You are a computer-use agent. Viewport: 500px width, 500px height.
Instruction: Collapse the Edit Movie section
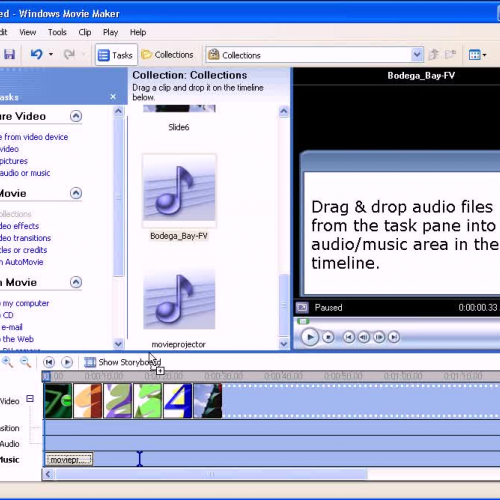tap(76, 193)
